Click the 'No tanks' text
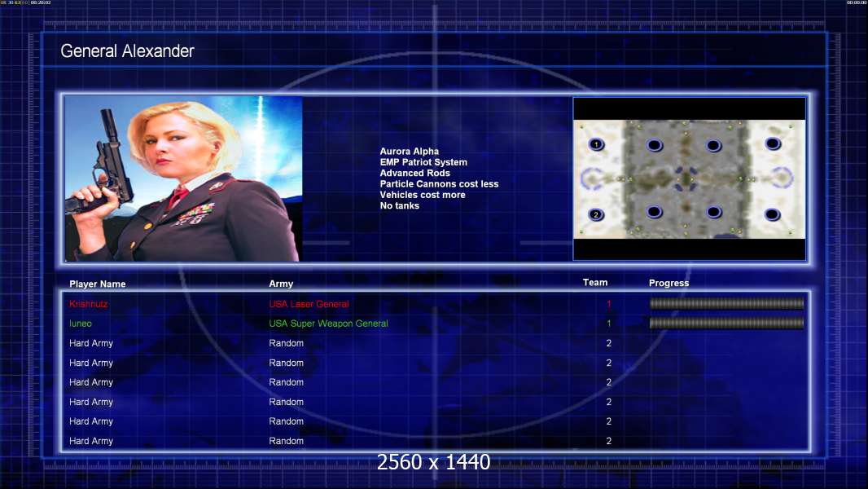The width and height of the screenshot is (868, 489). coord(399,205)
